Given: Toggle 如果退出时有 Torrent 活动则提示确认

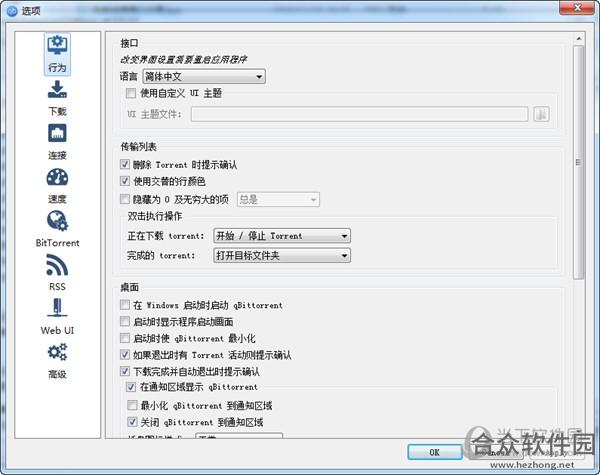Looking at the screenshot, I should 125,354.
